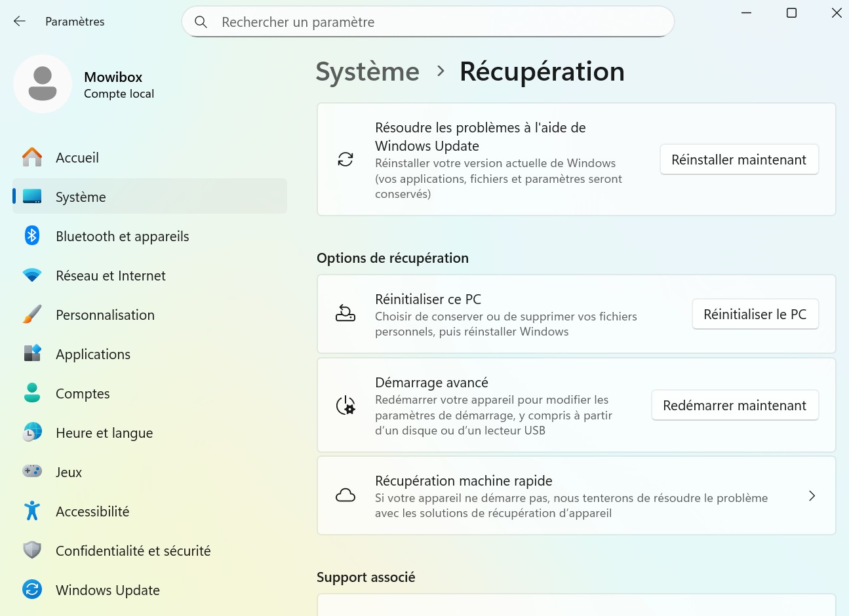Open Accessibilité settings
Image resolution: width=849 pixels, height=616 pixels.
pos(92,511)
